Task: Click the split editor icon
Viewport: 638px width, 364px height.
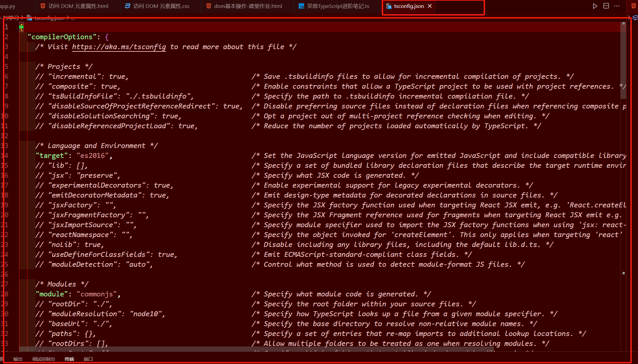Action: pos(606,6)
